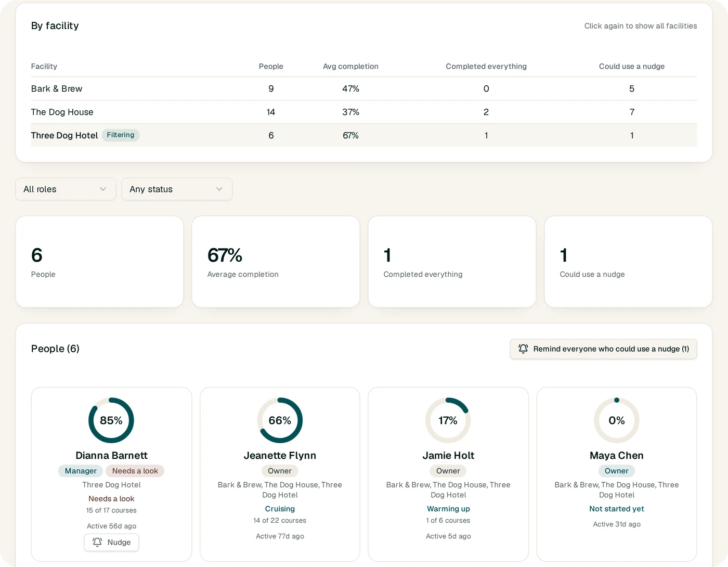The image size is (728, 567).
Task: Click the Avg completion column header
Action: [350, 67]
